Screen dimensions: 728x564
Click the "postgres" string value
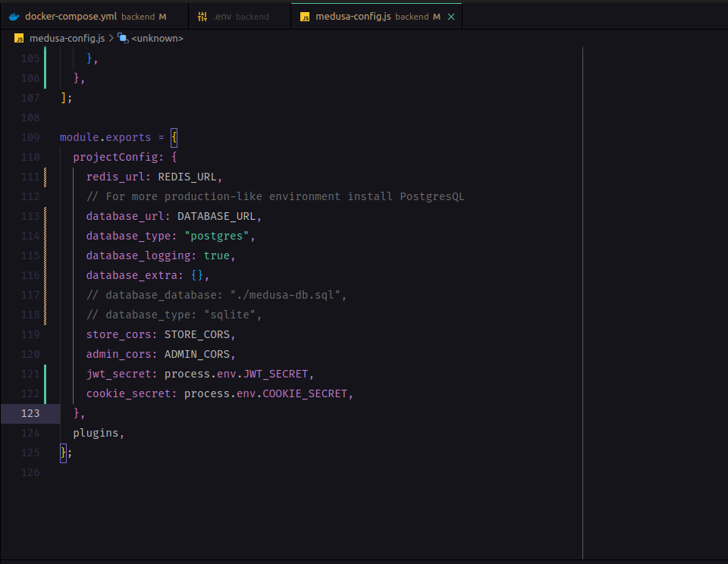(x=217, y=236)
